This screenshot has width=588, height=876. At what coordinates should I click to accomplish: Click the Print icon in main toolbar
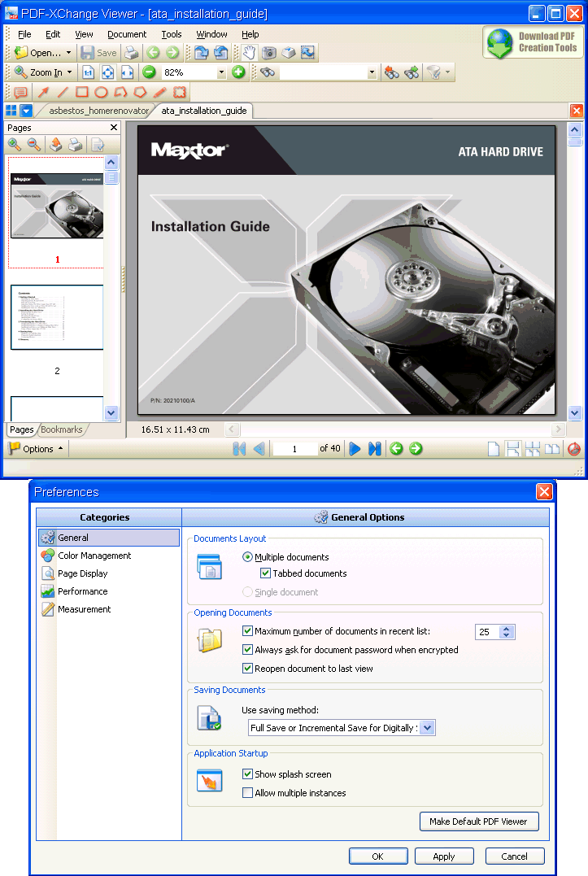coord(131,53)
